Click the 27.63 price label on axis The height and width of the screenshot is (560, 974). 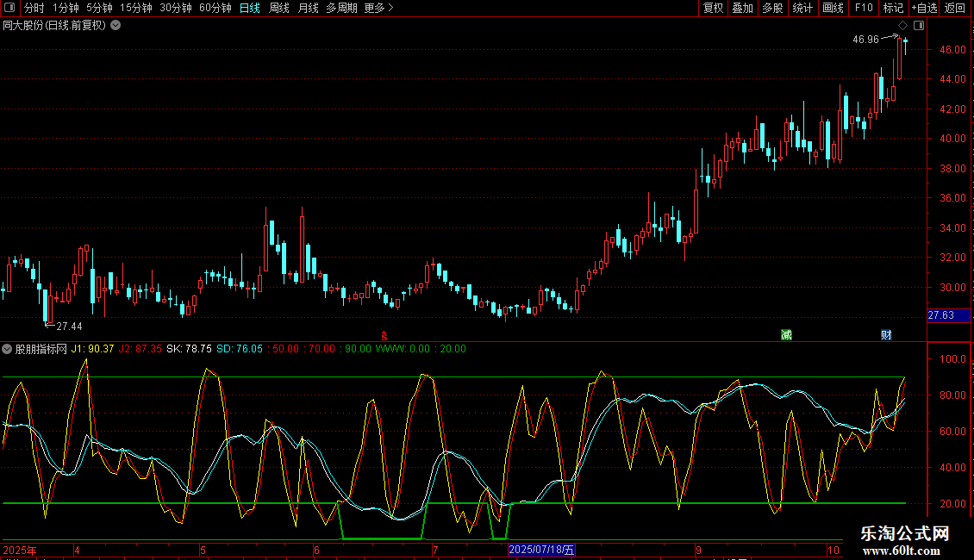click(x=941, y=315)
